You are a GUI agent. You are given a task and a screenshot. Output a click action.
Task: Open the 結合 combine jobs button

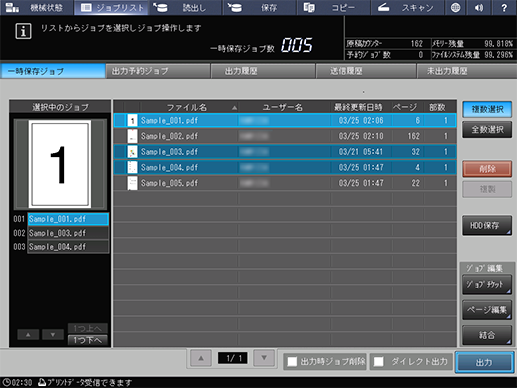pyautogui.click(x=487, y=335)
